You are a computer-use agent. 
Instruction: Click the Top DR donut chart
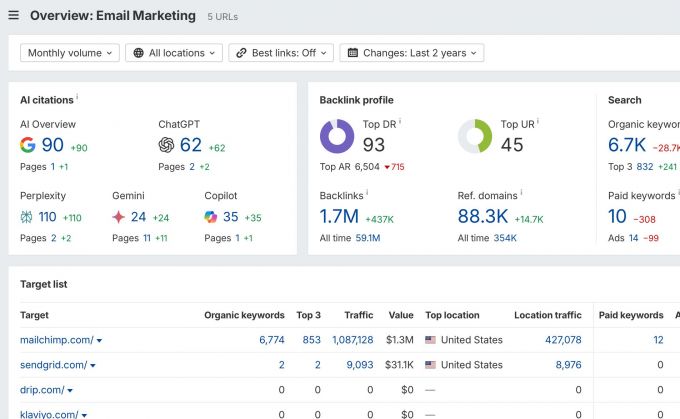coord(337,137)
